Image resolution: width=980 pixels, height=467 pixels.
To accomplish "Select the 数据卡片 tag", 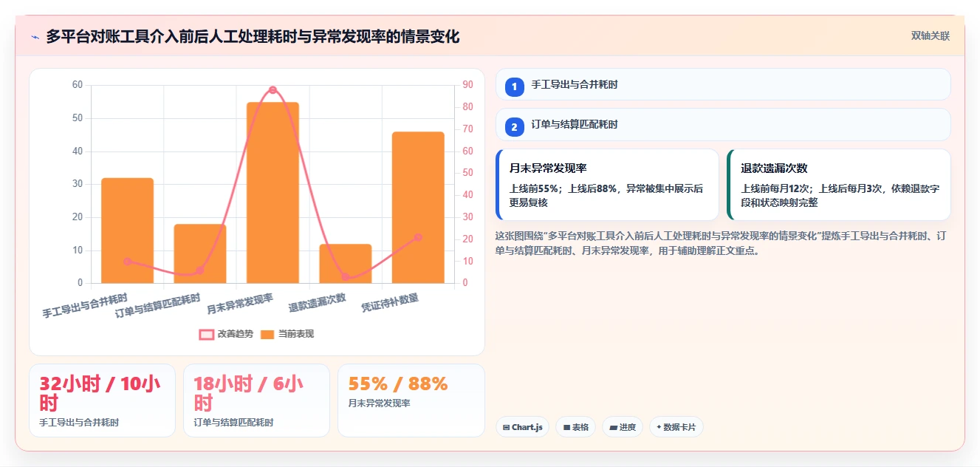I will (x=676, y=427).
